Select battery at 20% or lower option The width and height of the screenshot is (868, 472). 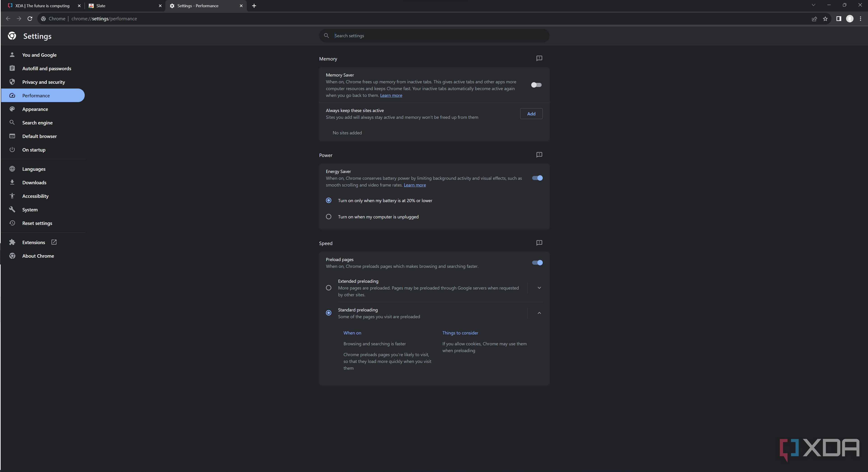coord(329,200)
